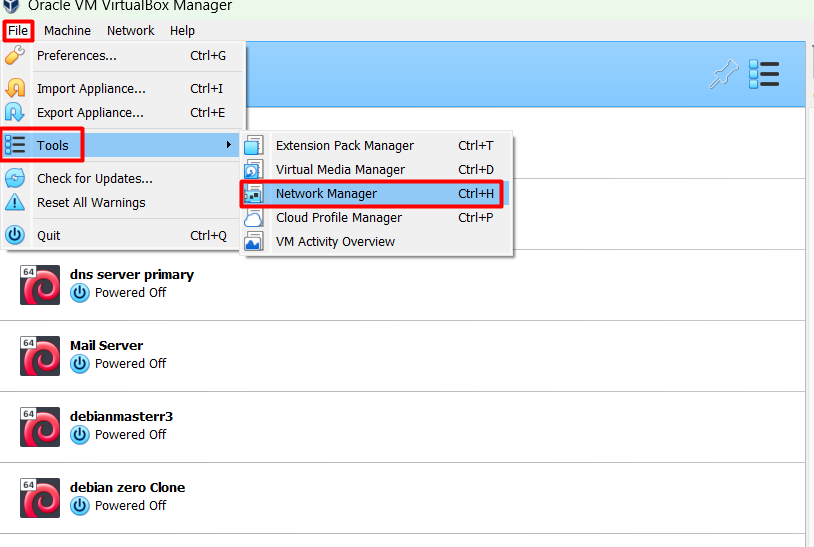
Task: Select the debian zero Clone VM
Action: point(402,498)
